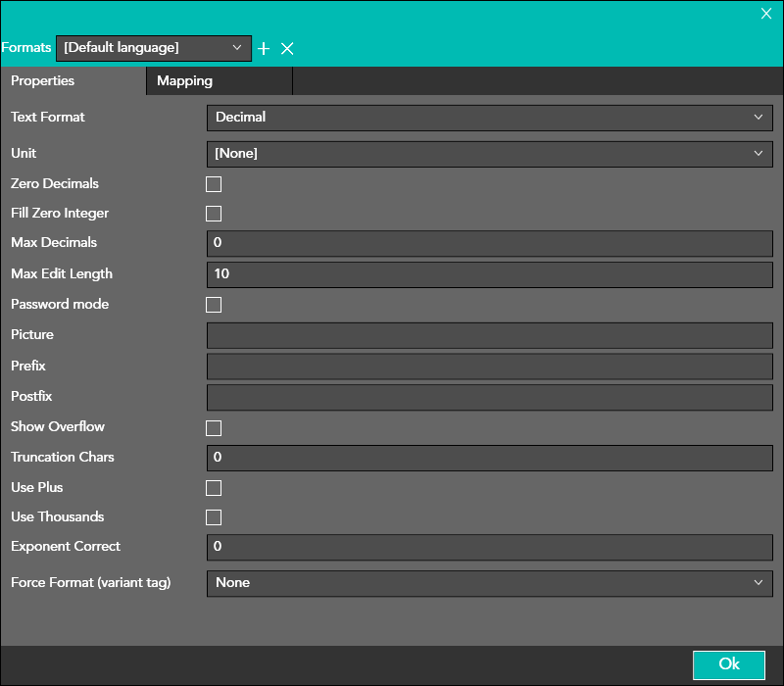The image size is (784, 686).
Task: Enable the Zero Decimals checkbox
Action: pos(214,184)
